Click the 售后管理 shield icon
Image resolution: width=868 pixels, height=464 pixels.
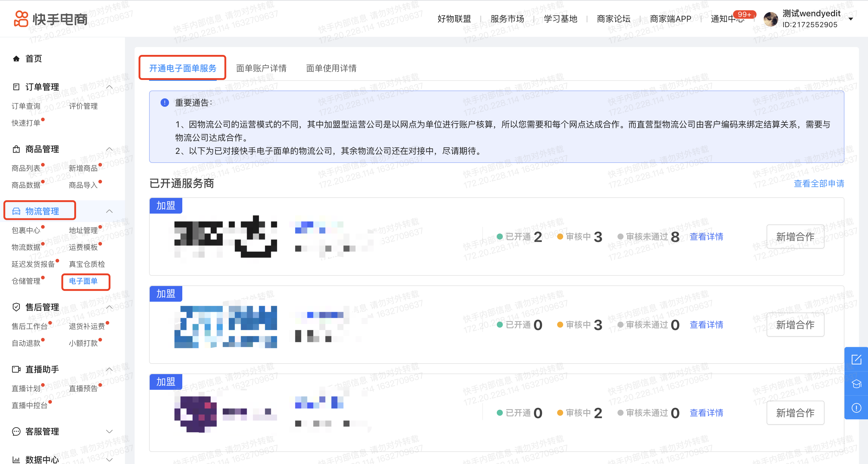[x=16, y=307]
